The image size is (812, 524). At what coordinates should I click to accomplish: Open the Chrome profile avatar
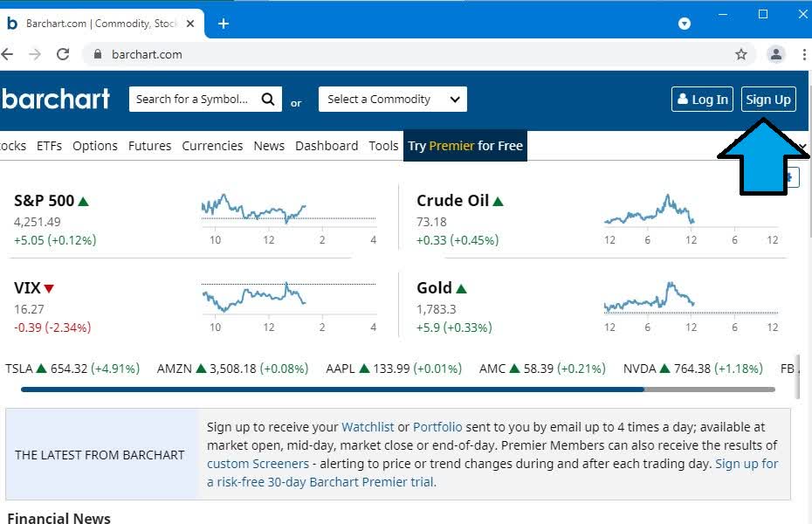[x=775, y=54]
